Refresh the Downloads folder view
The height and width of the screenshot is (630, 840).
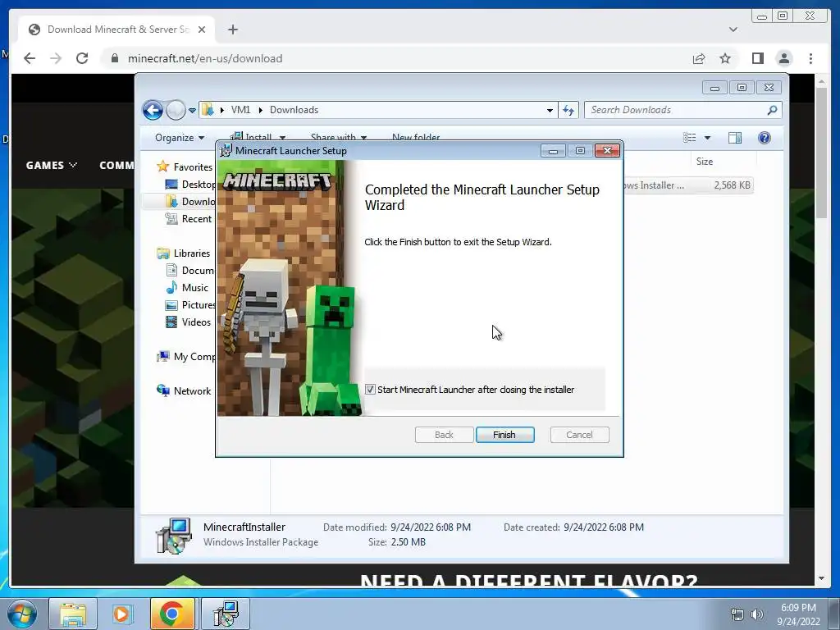(x=568, y=111)
